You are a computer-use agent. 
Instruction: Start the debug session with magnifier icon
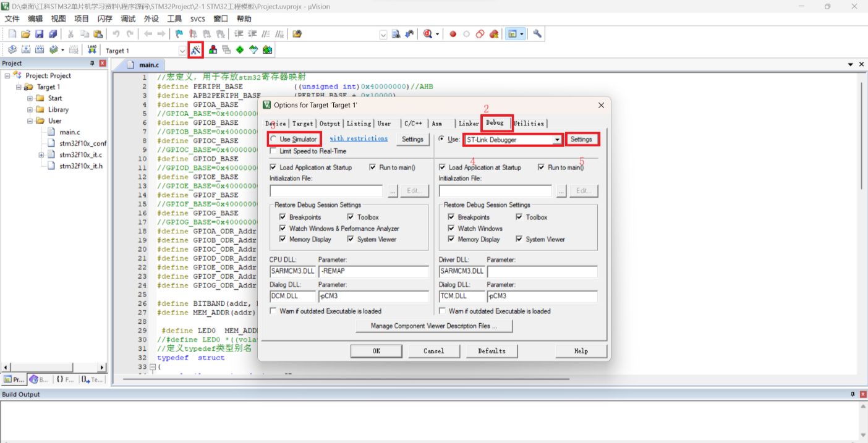coord(428,34)
